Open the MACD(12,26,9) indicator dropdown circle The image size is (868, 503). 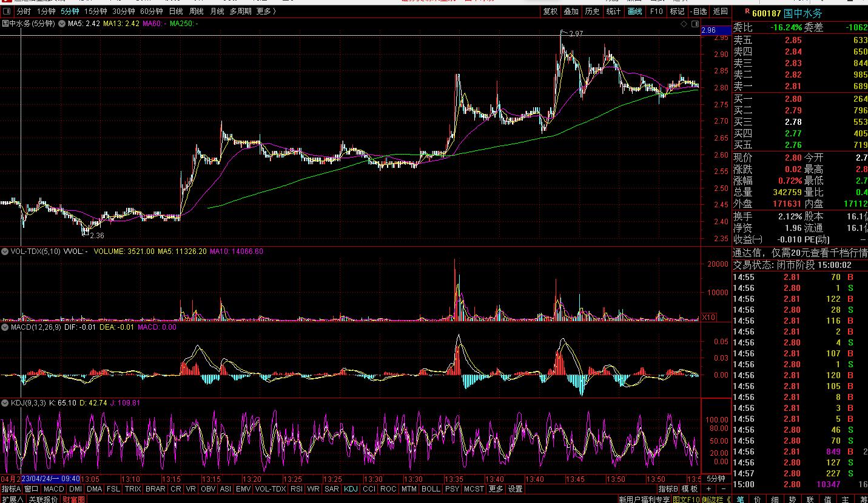coord(5,327)
